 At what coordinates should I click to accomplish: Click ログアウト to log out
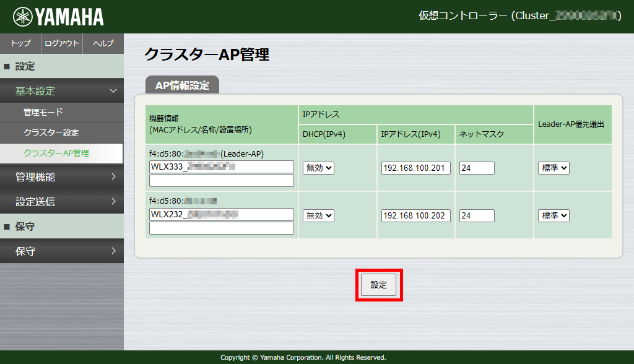pyautogui.click(x=62, y=43)
